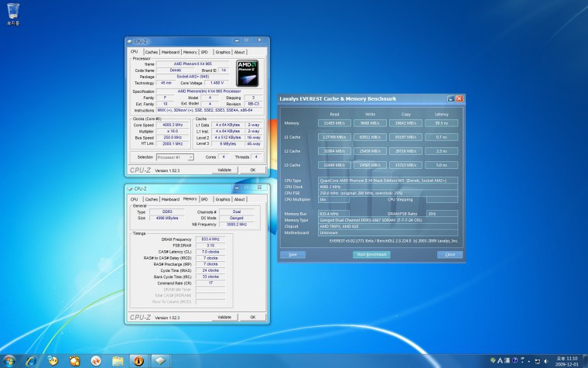Open Mainboard tab in top CPU-Z window
This screenshot has height=368, width=588.
tap(171, 52)
